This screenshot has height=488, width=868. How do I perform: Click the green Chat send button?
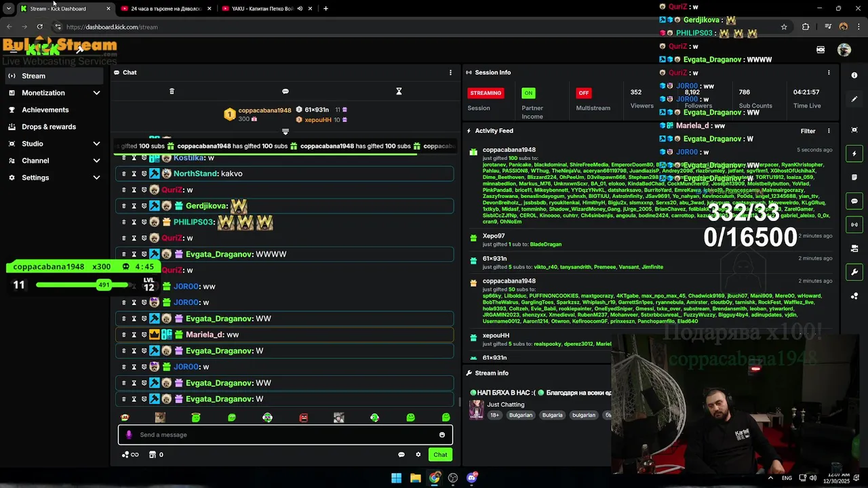pos(441,455)
